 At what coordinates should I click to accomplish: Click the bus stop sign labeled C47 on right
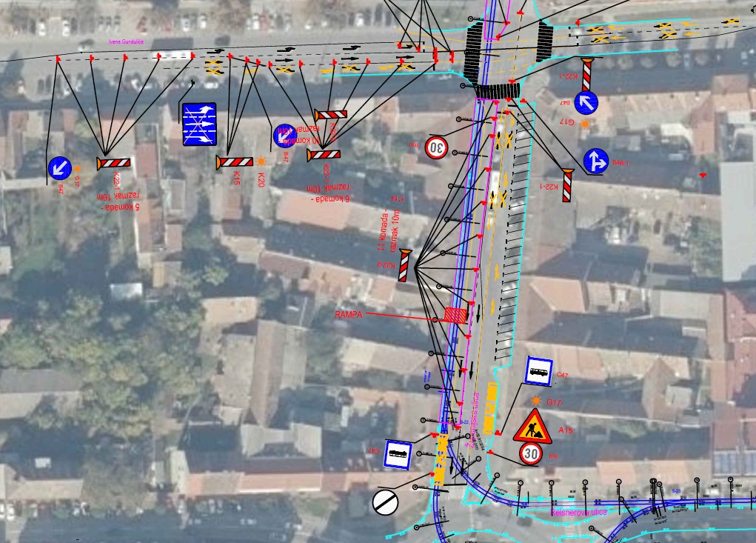pos(538,370)
